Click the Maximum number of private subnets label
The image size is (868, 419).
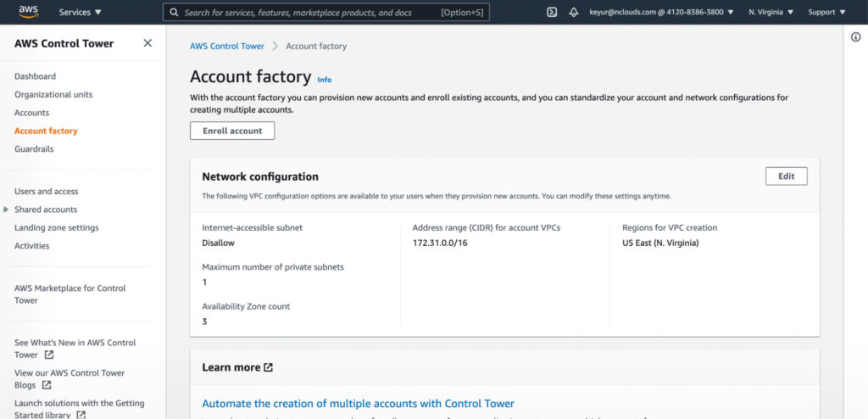pos(273,267)
